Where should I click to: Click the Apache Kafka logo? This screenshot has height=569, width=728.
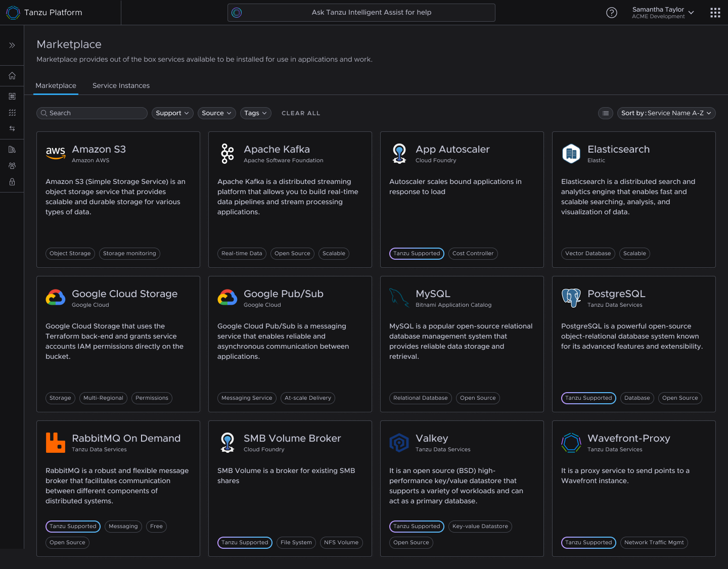tap(227, 154)
